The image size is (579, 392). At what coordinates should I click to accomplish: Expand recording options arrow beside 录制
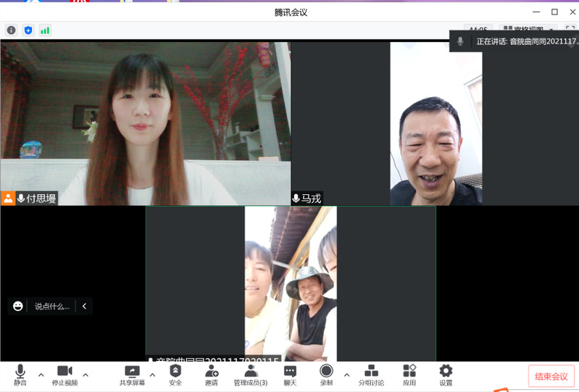[x=346, y=375]
